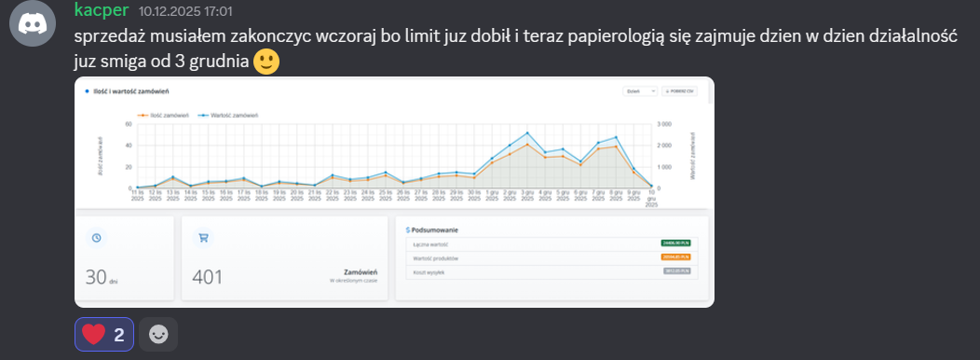Screen dimensions: 980x360
Task: Open kacper's Discord avatar profile
Action: [x=33, y=24]
